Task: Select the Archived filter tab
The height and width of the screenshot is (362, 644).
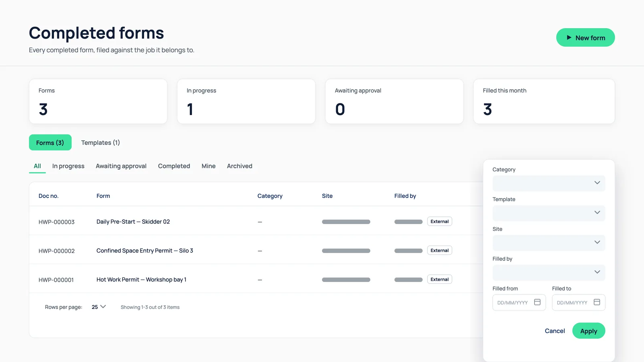Action: tap(239, 166)
